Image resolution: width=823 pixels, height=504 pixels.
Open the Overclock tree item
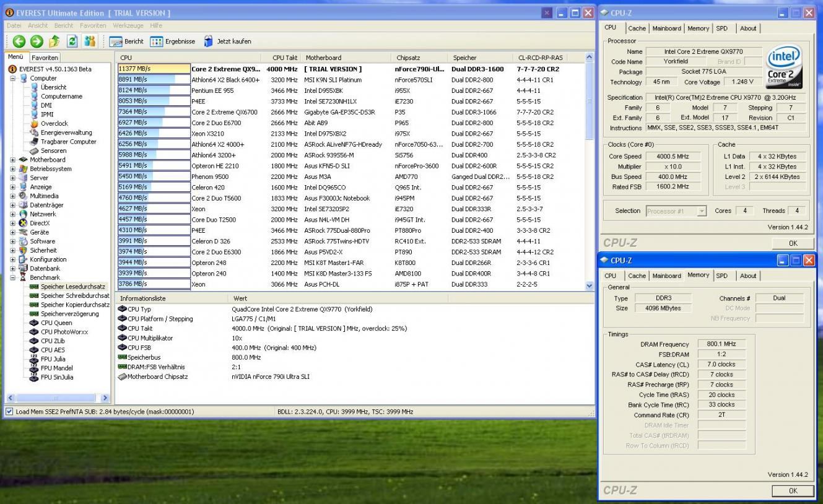[54, 124]
